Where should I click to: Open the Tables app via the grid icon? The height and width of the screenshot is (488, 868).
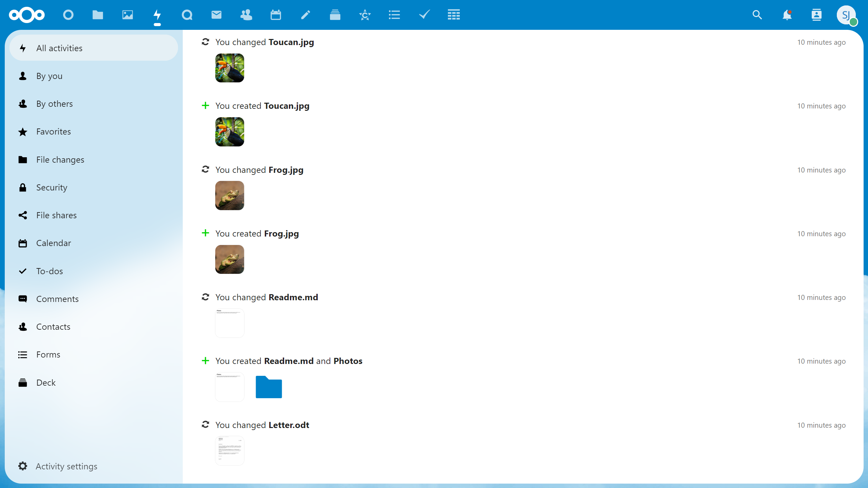(x=454, y=15)
